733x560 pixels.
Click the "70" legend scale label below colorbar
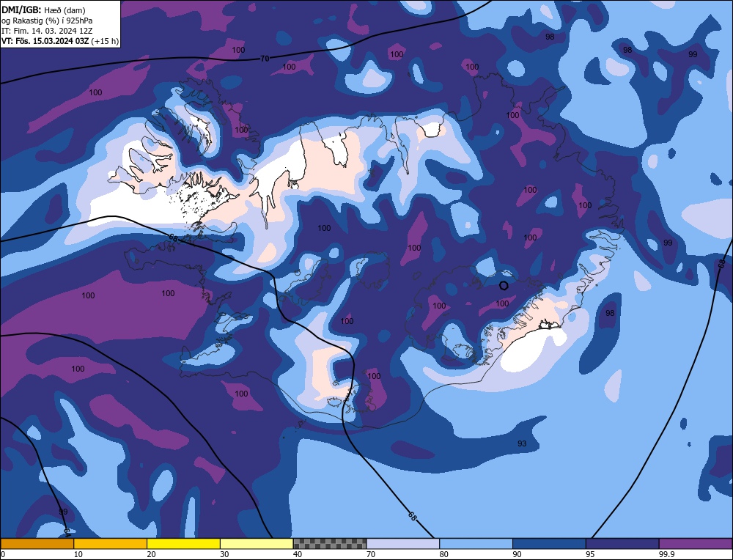[371, 554]
